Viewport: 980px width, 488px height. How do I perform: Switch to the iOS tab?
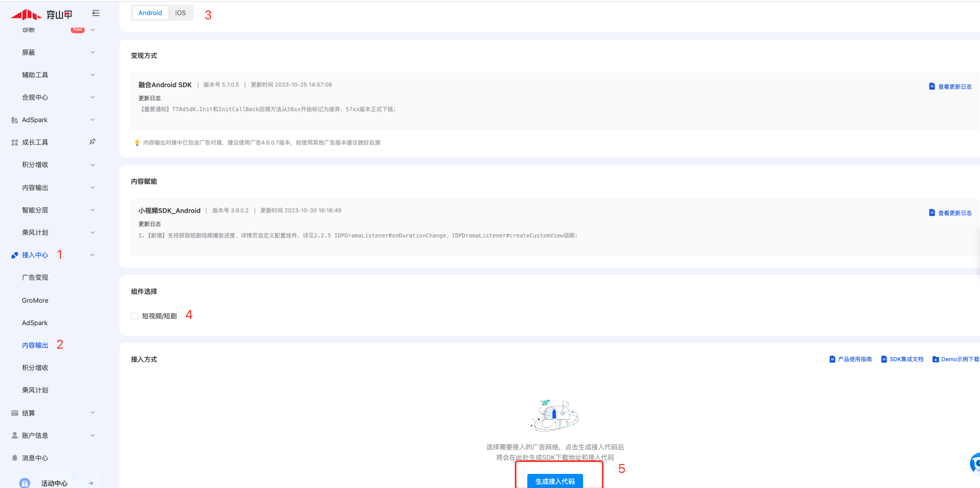pos(180,13)
